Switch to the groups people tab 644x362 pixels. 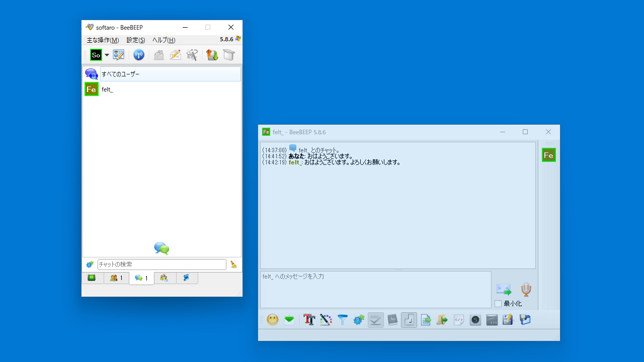tap(165, 278)
